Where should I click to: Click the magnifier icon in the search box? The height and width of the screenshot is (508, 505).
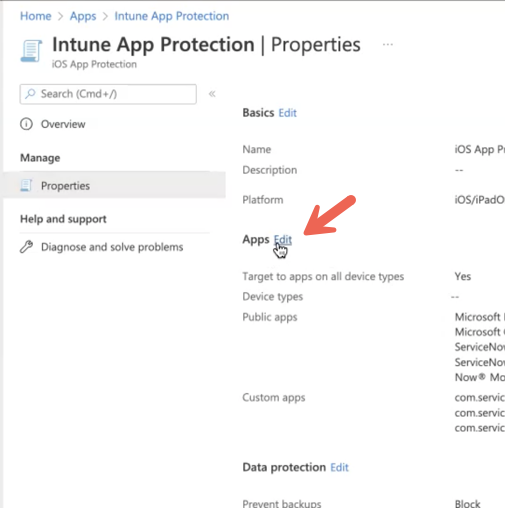(x=30, y=94)
